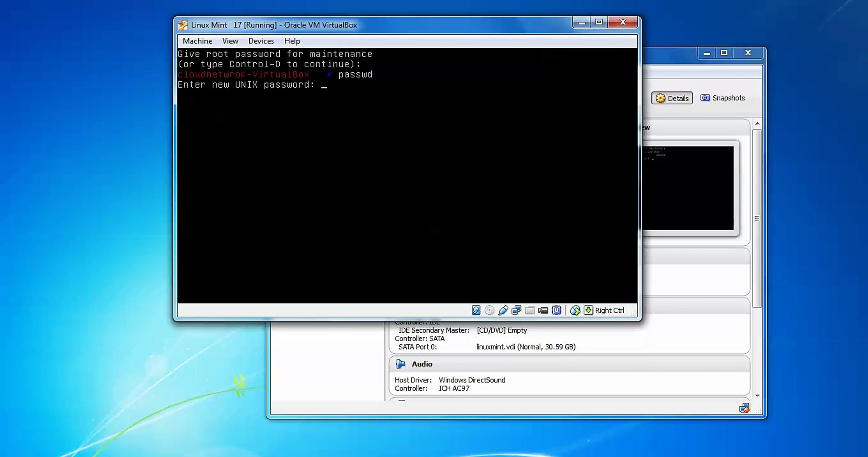Open the Machine menu
The height and width of the screenshot is (457, 868).
click(197, 41)
